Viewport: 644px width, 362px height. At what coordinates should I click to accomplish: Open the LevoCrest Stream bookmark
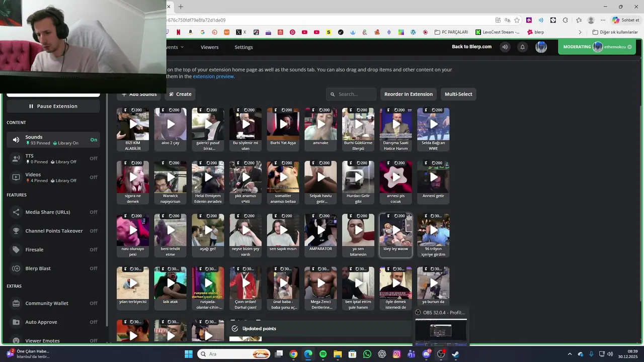click(498, 32)
